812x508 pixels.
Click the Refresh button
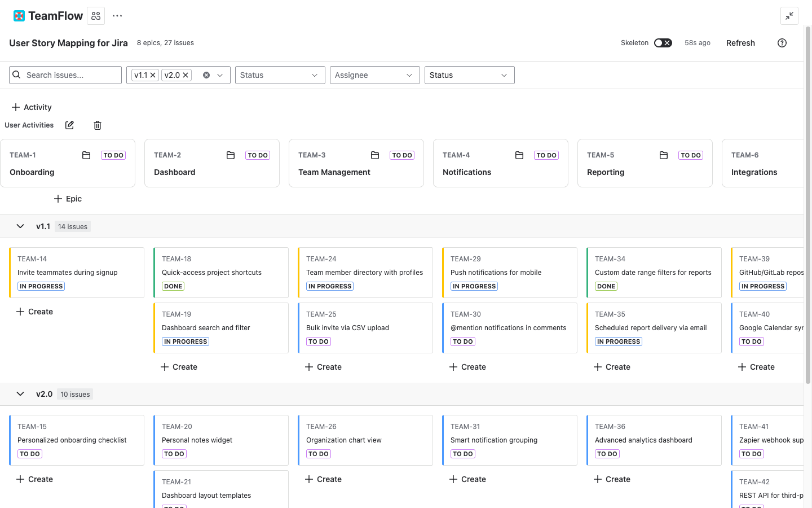coord(740,43)
